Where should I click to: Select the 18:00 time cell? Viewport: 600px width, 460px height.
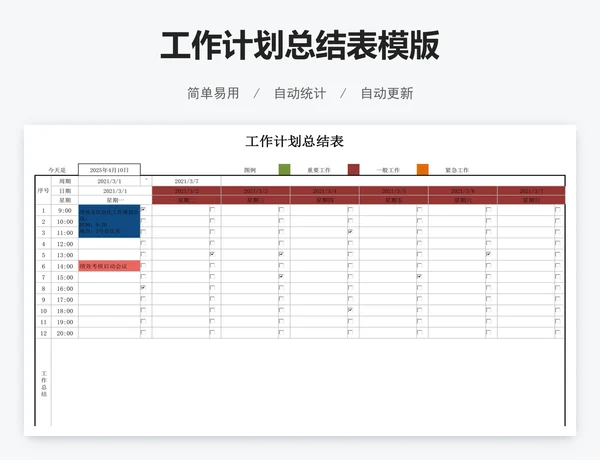pyautogui.click(x=65, y=311)
